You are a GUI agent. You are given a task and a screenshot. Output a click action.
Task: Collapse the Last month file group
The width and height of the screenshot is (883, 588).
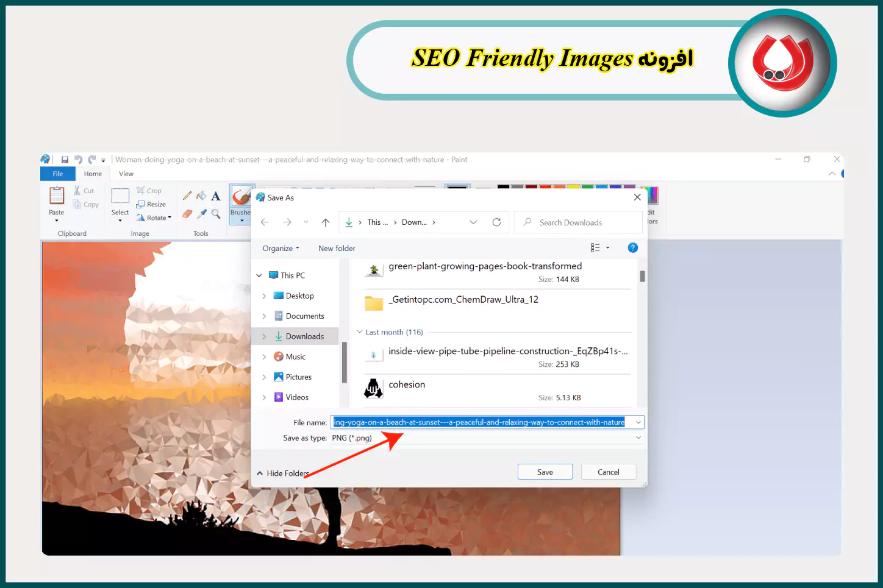359,331
